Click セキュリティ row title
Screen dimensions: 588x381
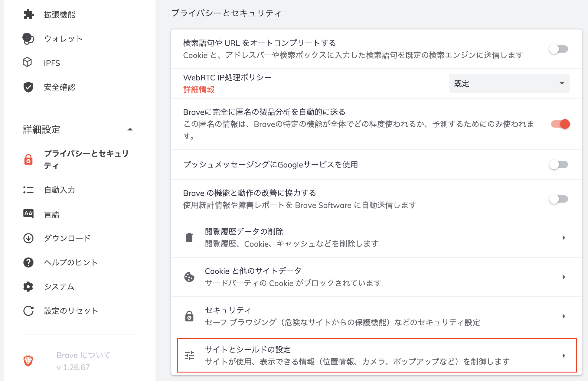pyautogui.click(x=228, y=310)
